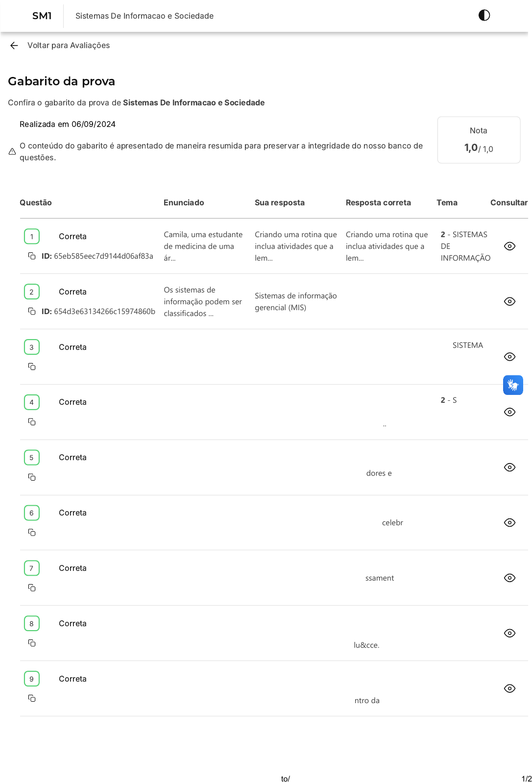Open the sign language accessibility widget
The width and height of the screenshot is (532, 782).
(513, 385)
